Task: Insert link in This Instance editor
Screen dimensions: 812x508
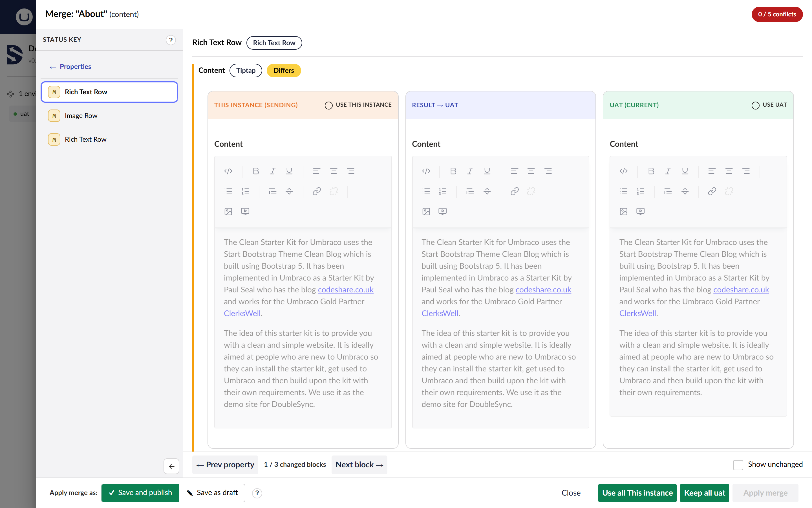Action: (x=316, y=191)
